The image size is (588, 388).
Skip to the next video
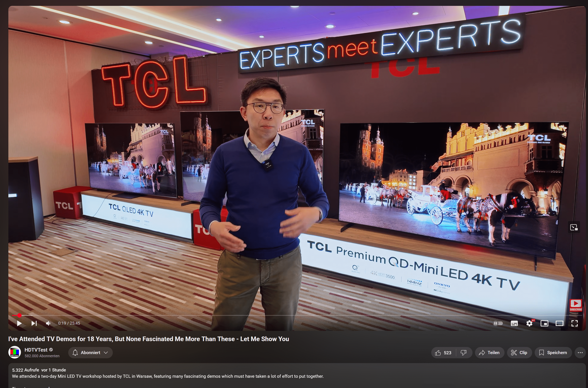(34, 323)
